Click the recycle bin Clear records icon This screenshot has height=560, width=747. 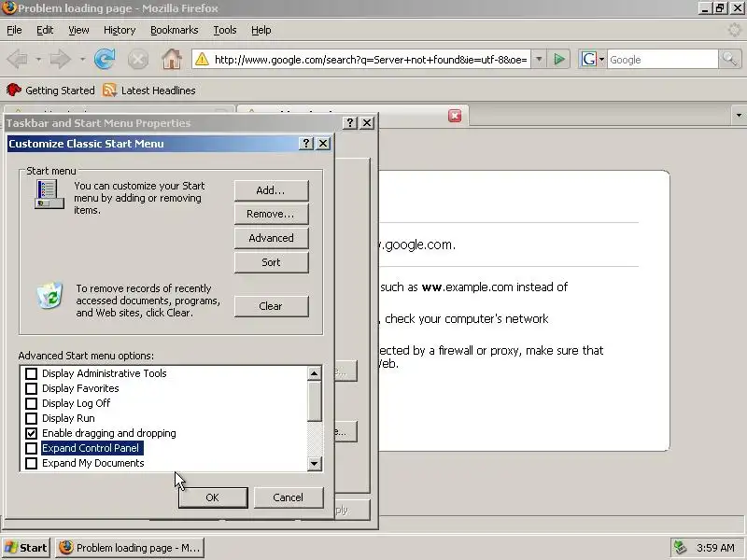[x=50, y=295]
